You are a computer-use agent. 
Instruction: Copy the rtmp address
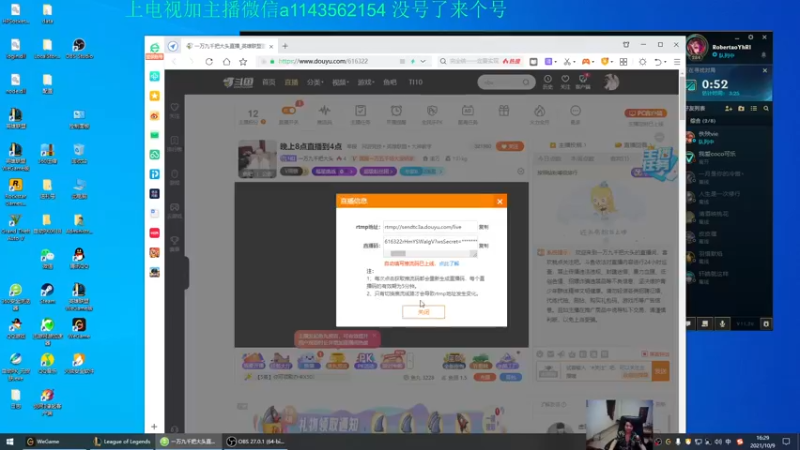coord(484,227)
